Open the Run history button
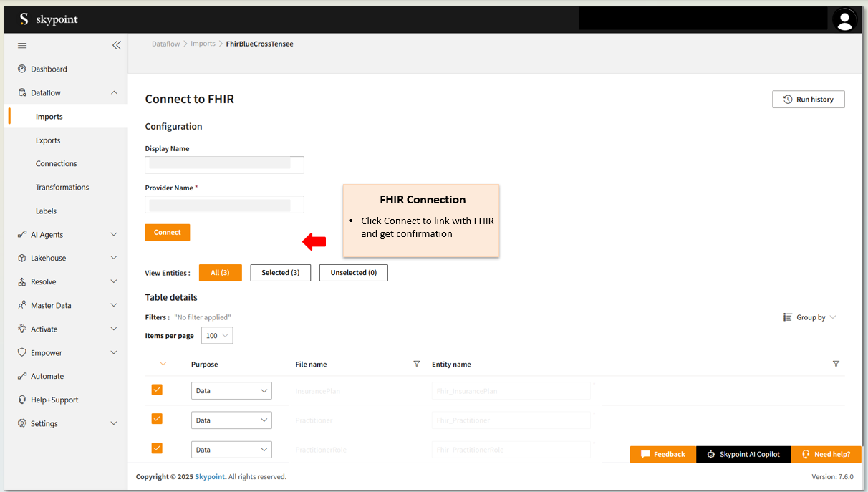 coord(808,100)
